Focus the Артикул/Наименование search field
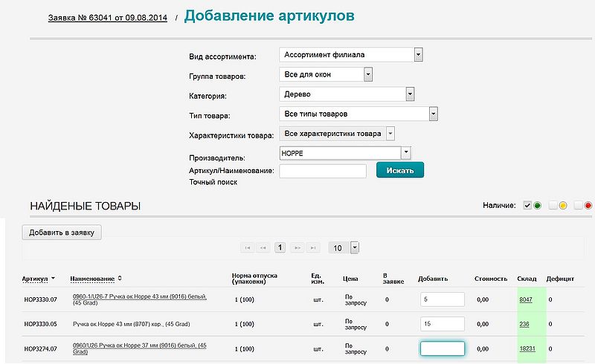 [x=323, y=171]
